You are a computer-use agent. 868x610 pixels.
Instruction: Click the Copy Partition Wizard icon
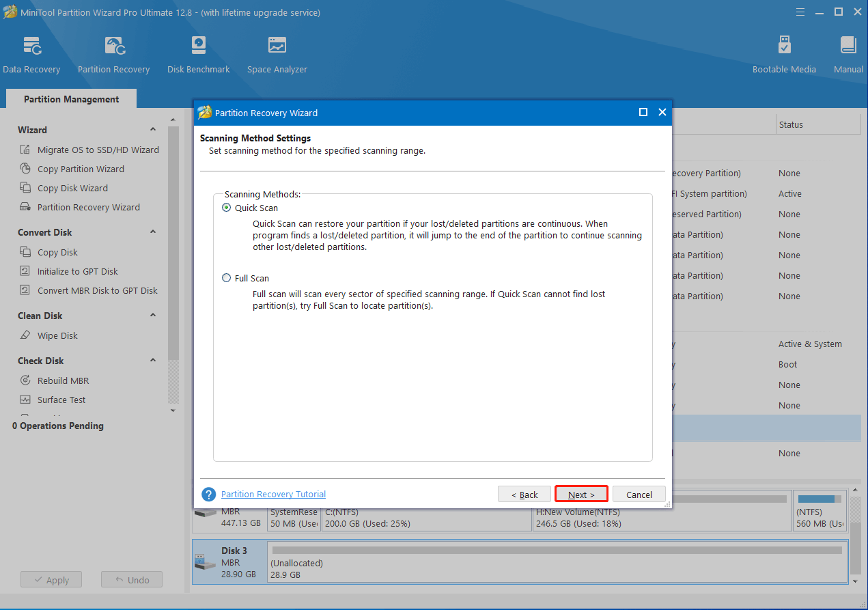[x=25, y=169]
